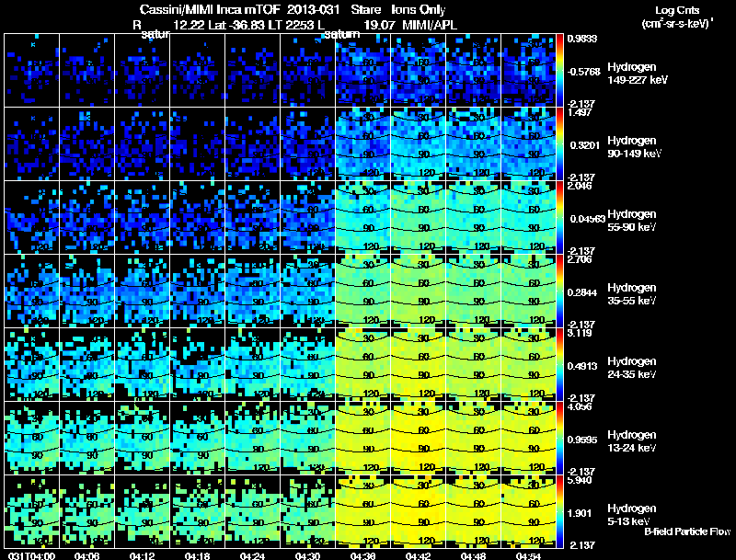Click the '0.4913' color scale value
Viewport: 736px width, 560px height.
(x=581, y=366)
